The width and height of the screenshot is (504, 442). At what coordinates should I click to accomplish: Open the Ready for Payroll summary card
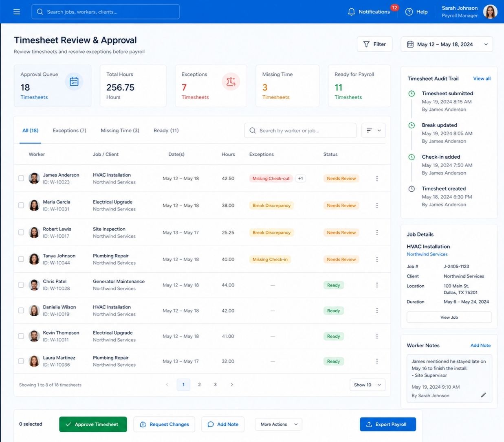point(359,86)
